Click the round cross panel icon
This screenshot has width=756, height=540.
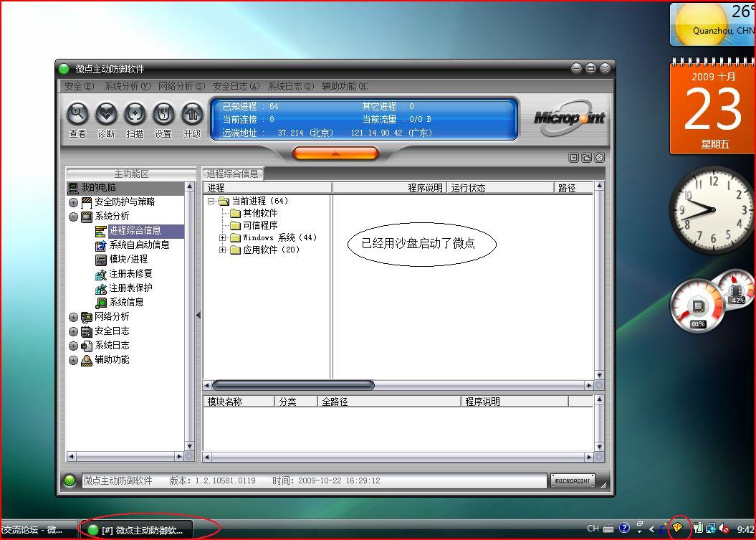pyautogui.click(x=599, y=157)
